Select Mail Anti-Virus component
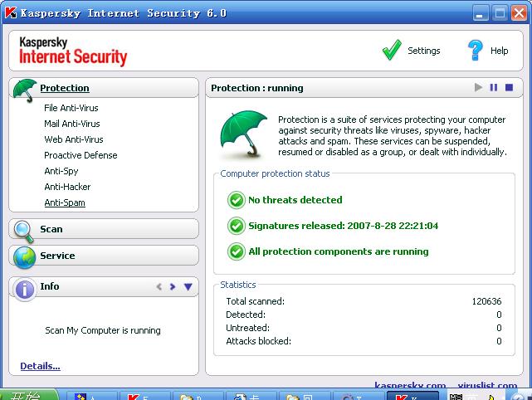 [x=72, y=124]
